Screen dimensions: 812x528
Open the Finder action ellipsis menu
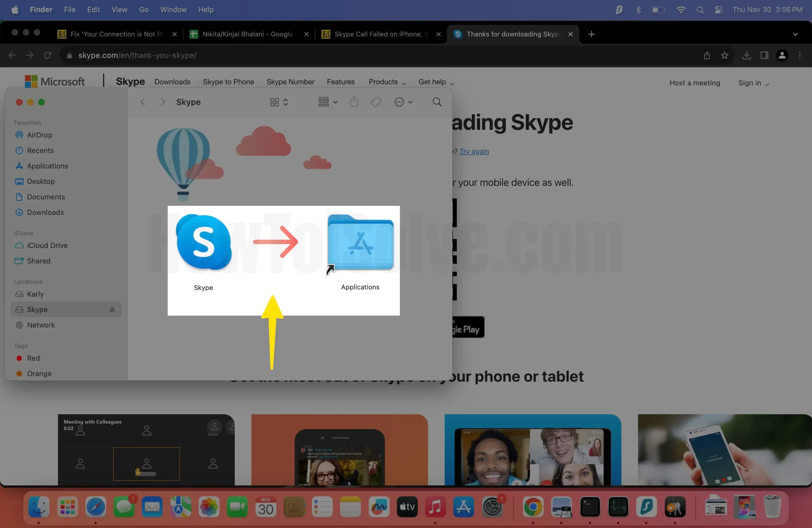(x=403, y=102)
